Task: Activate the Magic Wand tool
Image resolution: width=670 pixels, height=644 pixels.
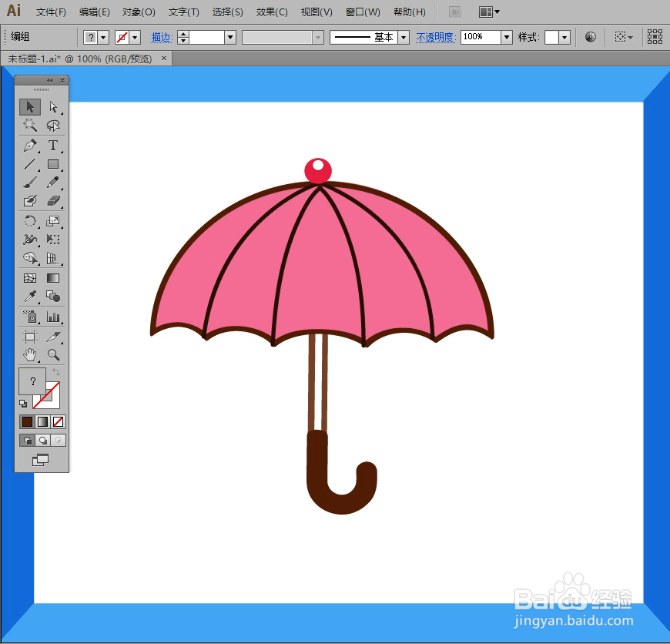Action: point(29,126)
